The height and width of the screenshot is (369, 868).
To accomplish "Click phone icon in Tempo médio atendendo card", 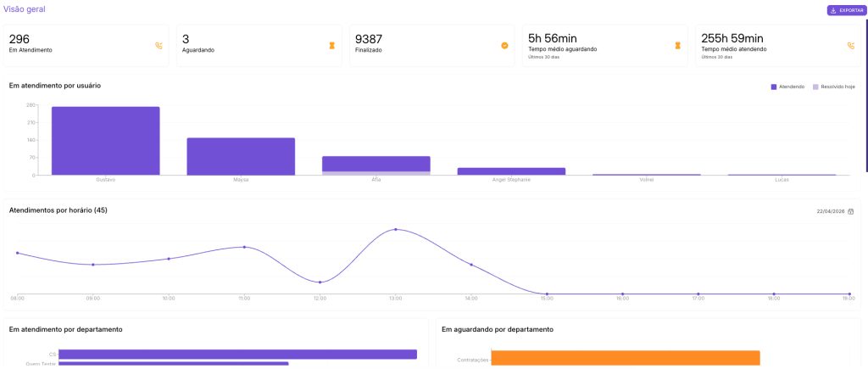I will click(850, 45).
